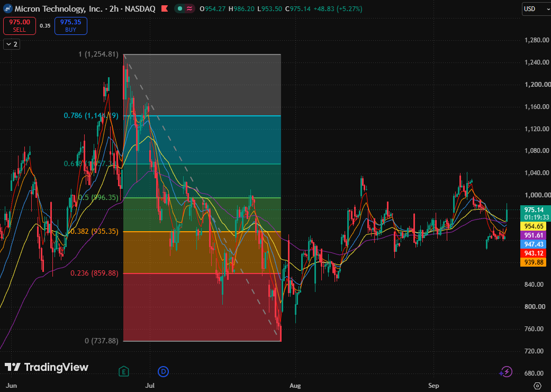Click the close value C975.14

point(298,9)
